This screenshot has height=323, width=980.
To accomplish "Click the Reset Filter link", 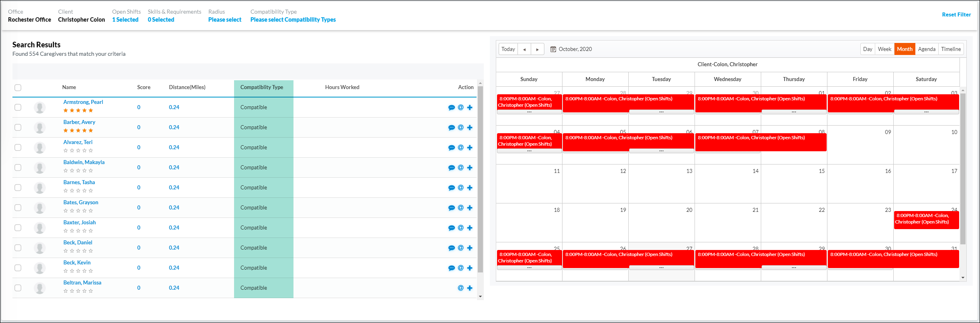I will point(956,14).
